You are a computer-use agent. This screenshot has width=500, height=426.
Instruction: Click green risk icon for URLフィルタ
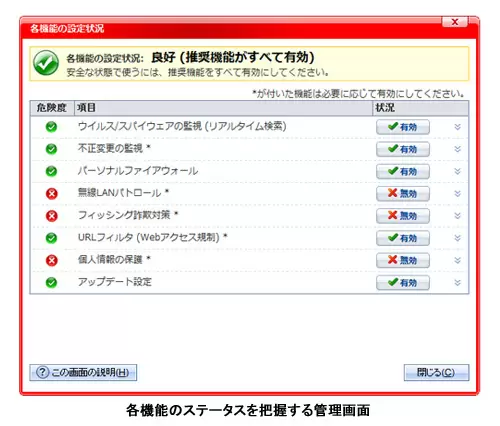(51, 238)
